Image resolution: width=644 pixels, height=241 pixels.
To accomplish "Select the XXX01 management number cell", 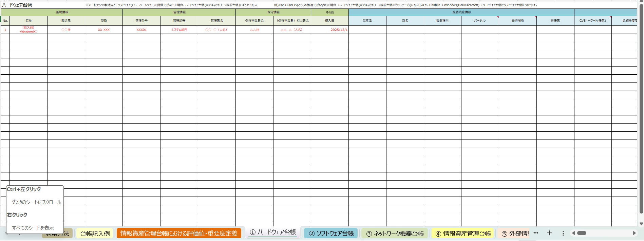I will click(141, 30).
